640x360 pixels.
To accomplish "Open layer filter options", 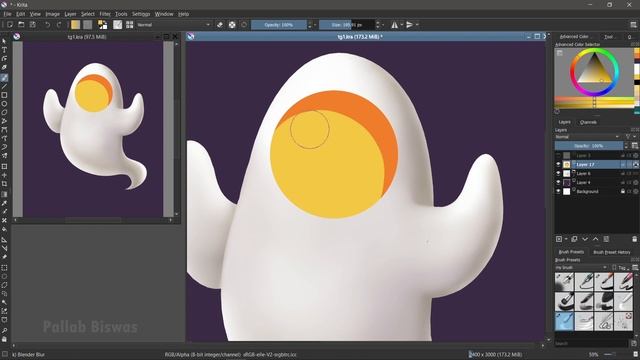I will [629, 137].
